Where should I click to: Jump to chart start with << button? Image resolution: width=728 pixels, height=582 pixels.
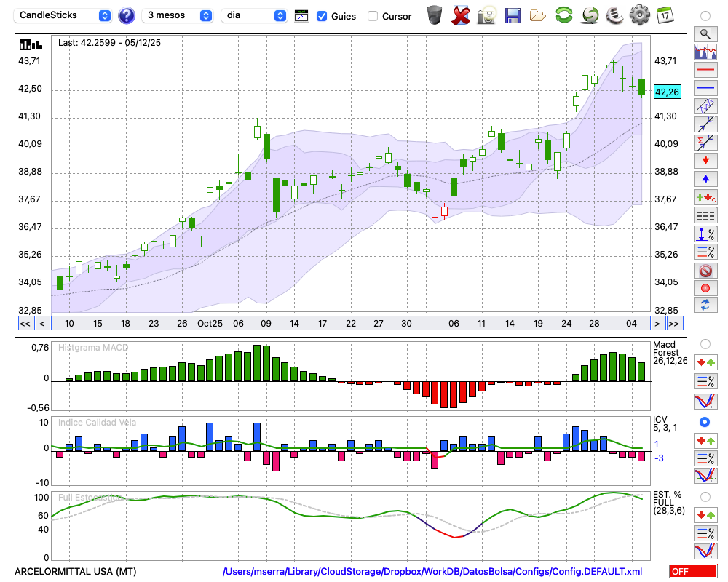pos(25,324)
